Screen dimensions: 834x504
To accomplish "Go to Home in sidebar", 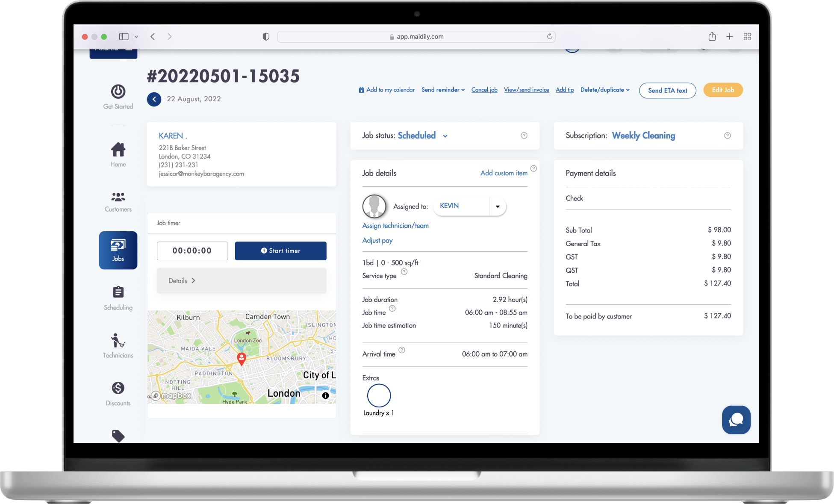I will pos(118,154).
